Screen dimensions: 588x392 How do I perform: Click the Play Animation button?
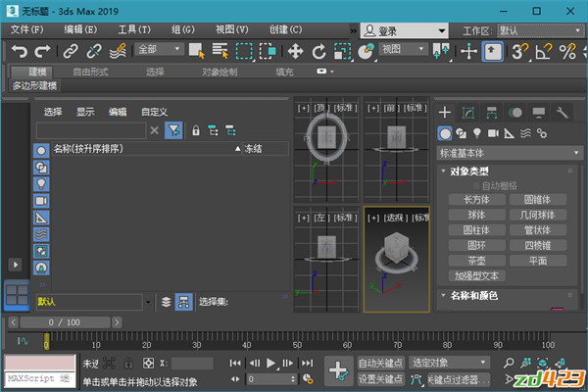point(270,363)
